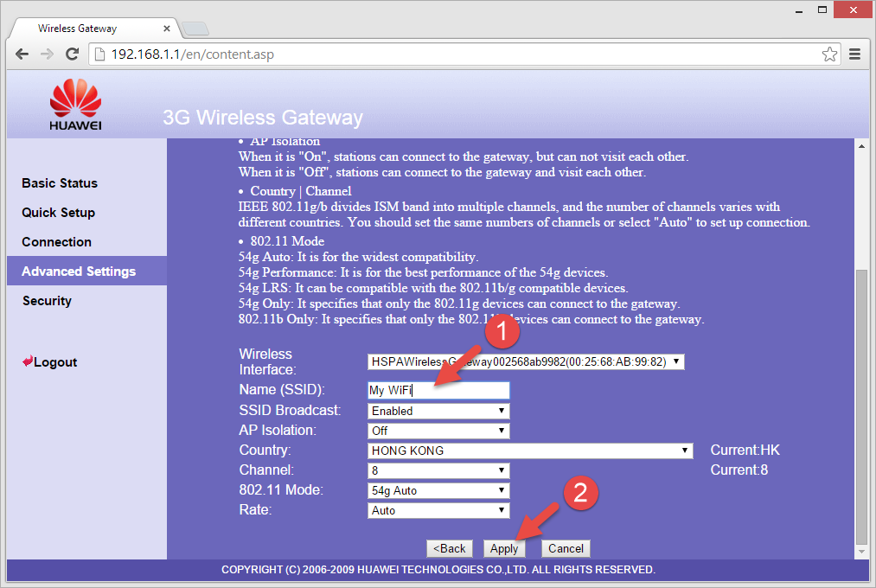Open the Country dropdown showing HONG KONG
This screenshot has height=588, width=876.
[530, 451]
